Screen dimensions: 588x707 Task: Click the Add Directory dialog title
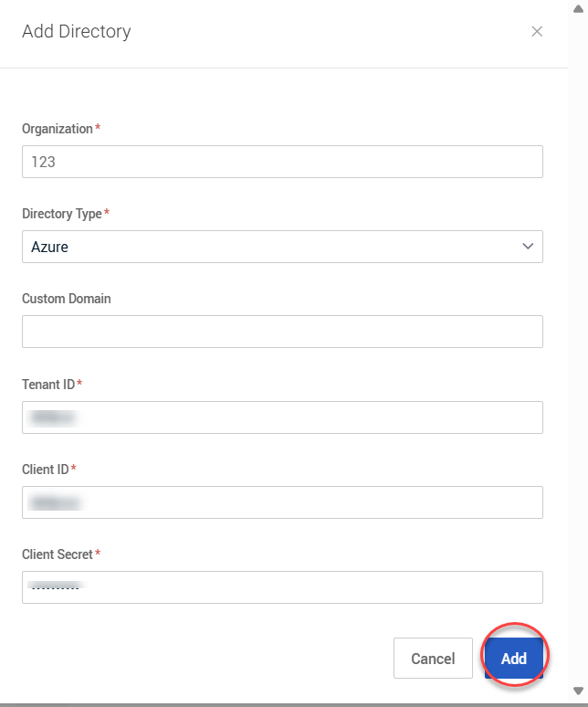coord(77,32)
